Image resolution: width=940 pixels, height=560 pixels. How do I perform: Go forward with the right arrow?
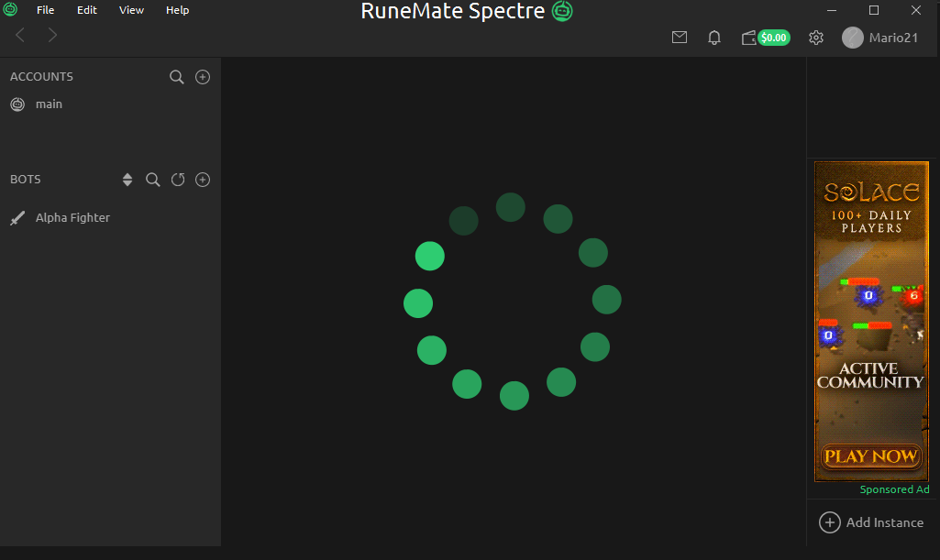53,36
